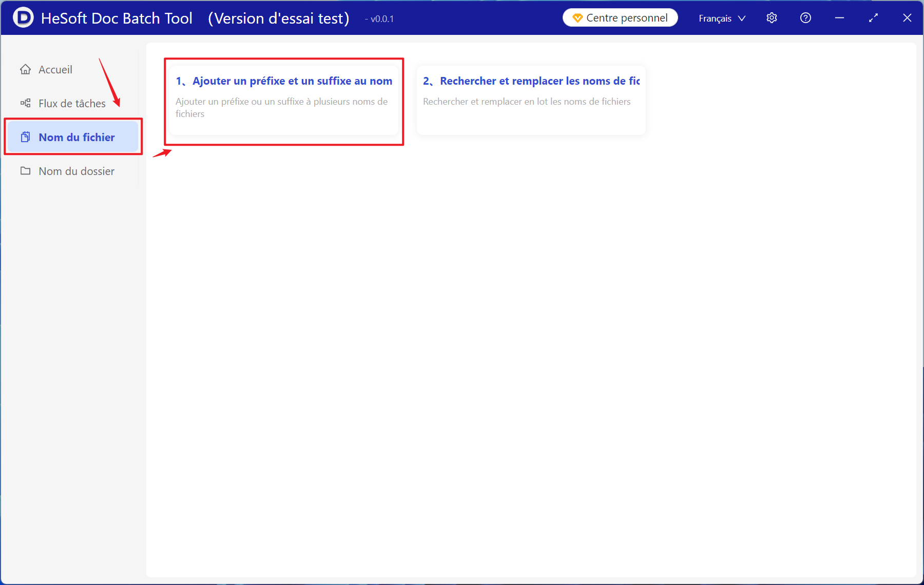924x585 pixels.
Task: Open Nom du dossier in the sidebar
Action: click(x=76, y=171)
